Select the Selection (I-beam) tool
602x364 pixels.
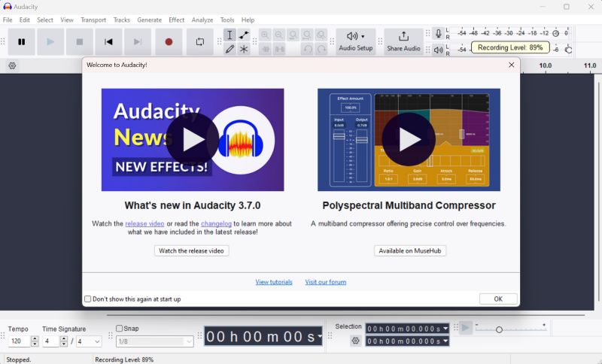point(230,35)
